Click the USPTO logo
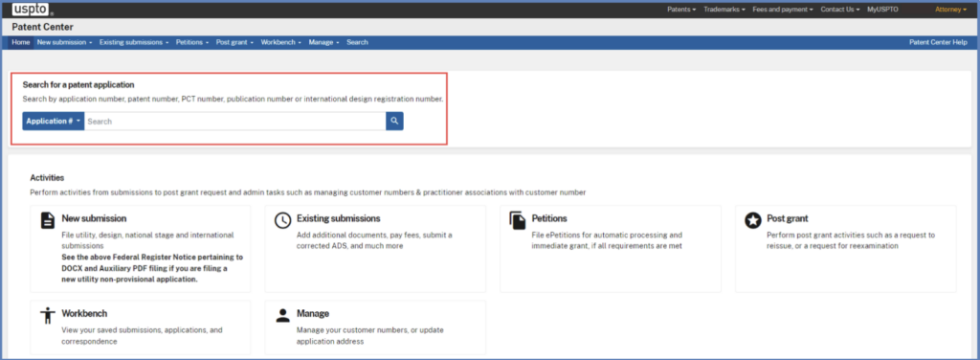The width and height of the screenshot is (980, 360). [32, 10]
